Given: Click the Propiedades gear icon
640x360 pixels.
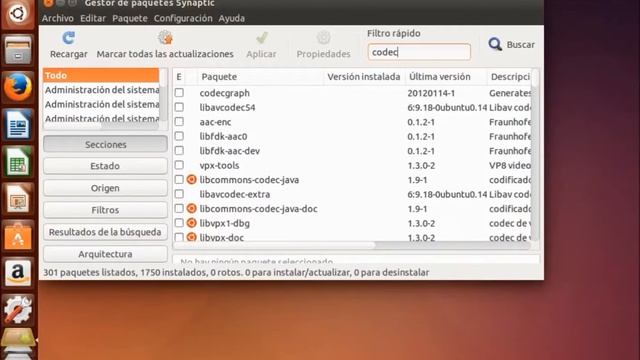Looking at the screenshot, I should tap(324, 38).
